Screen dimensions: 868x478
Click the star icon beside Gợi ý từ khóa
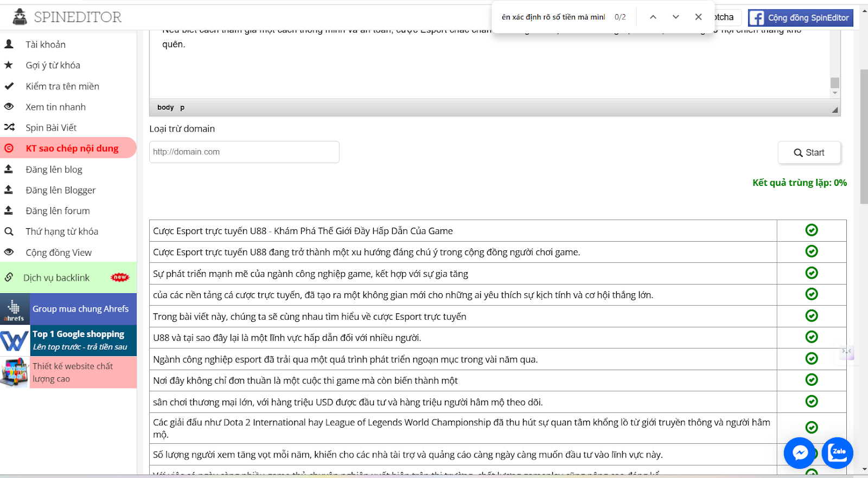[9, 65]
